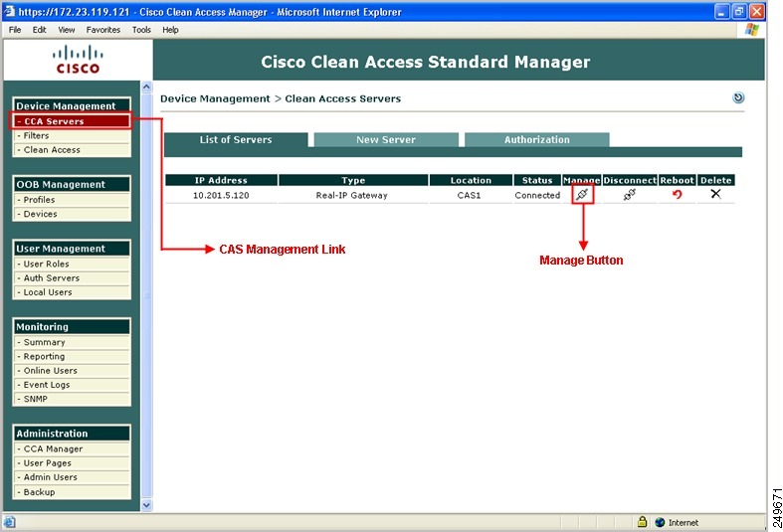Open the Backup link
Screen dimensions: 783x532
pos(71,492)
